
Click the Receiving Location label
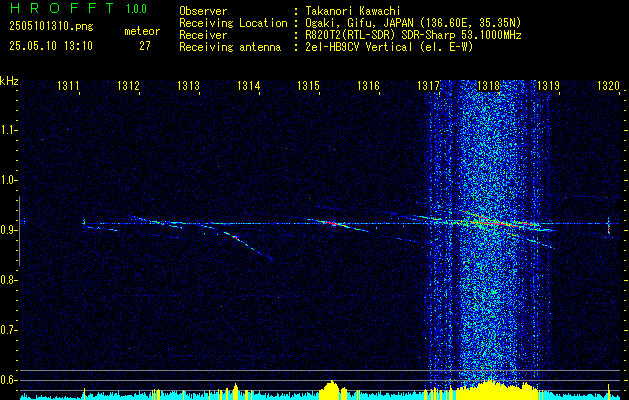pyautogui.click(x=233, y=23)
